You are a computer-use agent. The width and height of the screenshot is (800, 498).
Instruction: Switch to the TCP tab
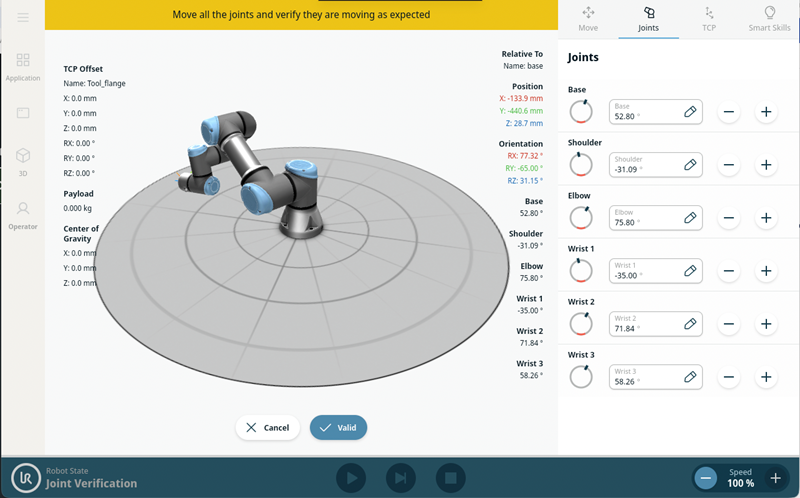click(709, 18)
